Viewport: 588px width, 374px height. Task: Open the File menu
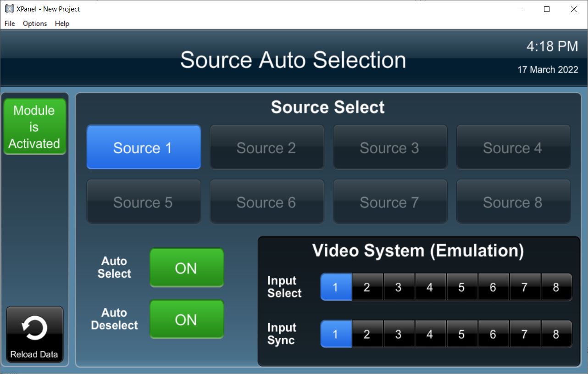point(9,23)
